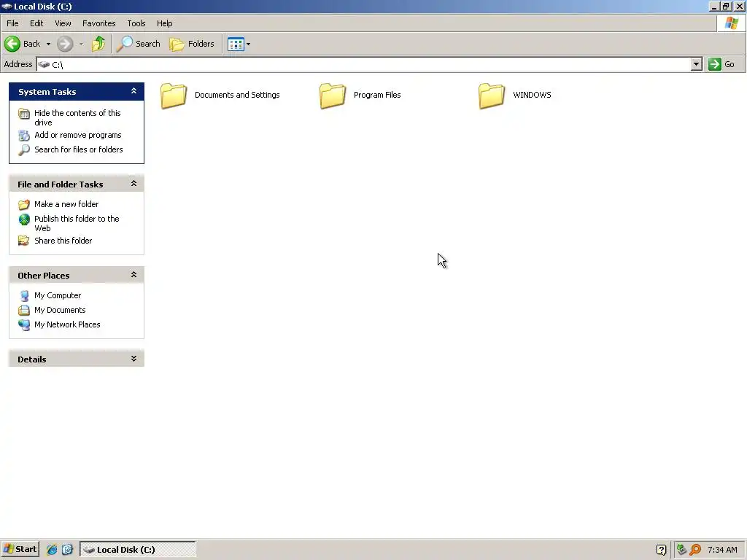Open the View menu
The image size is (747, 560).
click(x=63, y=23)
